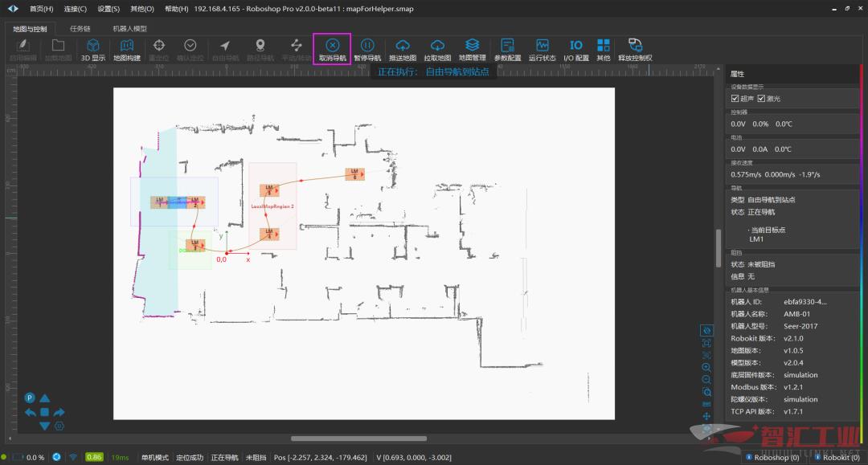Pause navigation with the 暂停导航 icon

pyautogui.click(x=367, y=49)
